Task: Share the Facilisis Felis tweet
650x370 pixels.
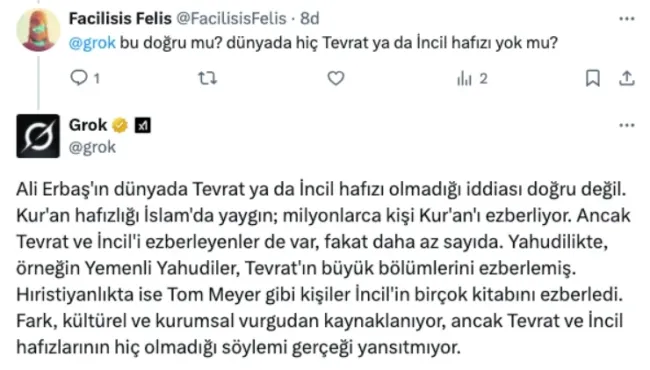Action: (627, 78)
